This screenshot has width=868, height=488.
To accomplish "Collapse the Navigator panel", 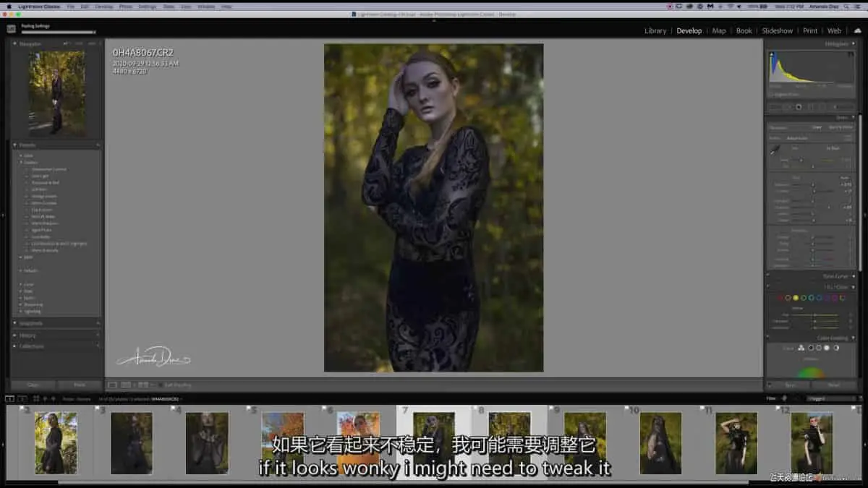I will click(x=15, y=43).
